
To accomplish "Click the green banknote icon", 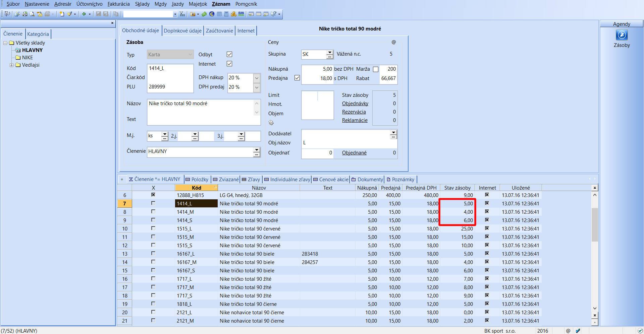I will click(204, 14).
